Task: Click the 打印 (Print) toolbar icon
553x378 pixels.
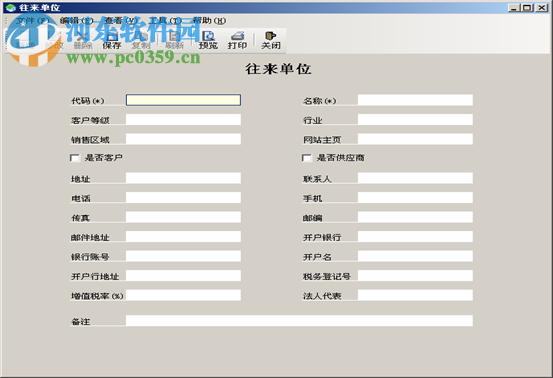Action: tap(237, 40)
